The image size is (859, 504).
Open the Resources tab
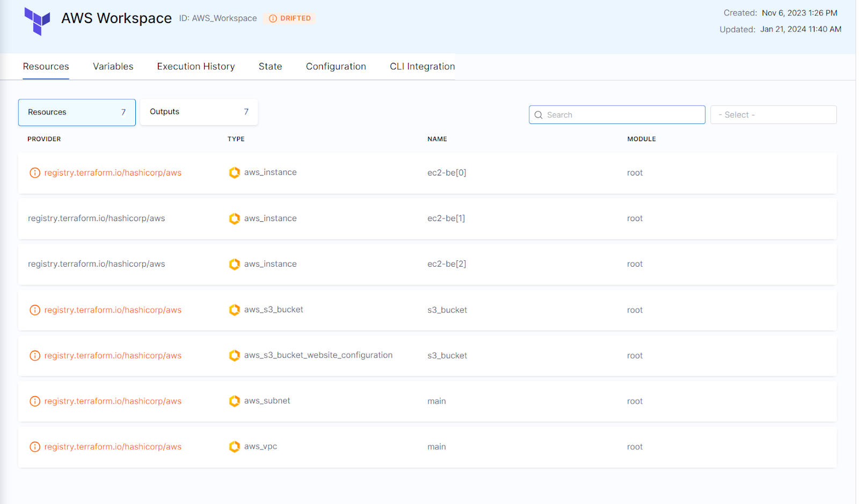(46, 67)
